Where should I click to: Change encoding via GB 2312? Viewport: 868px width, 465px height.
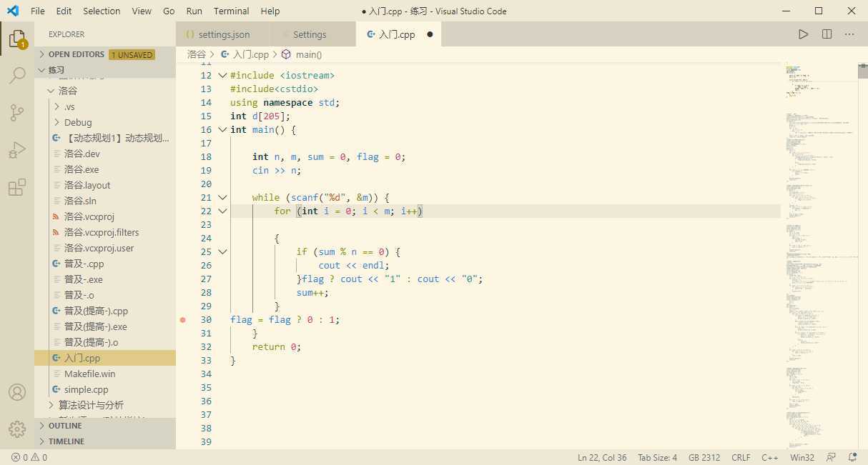tap(704, 457)
